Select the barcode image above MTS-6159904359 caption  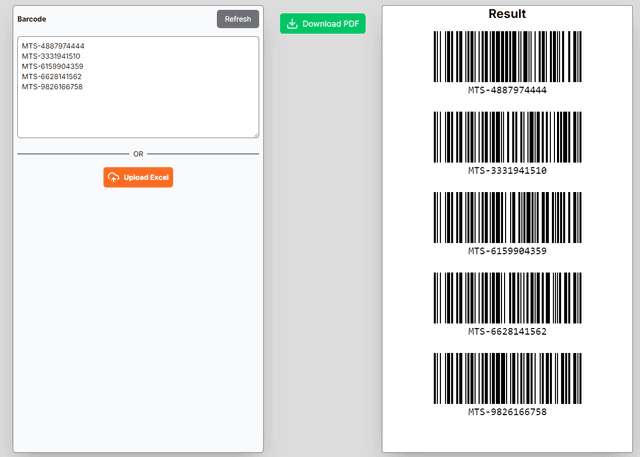point(507,217)
